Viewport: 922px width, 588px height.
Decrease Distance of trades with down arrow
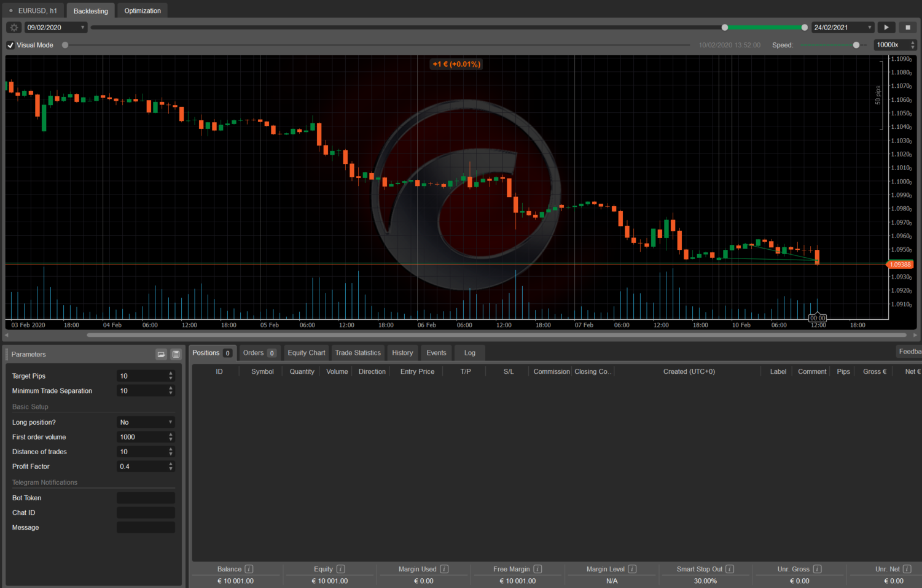click(x=171, y=454)
